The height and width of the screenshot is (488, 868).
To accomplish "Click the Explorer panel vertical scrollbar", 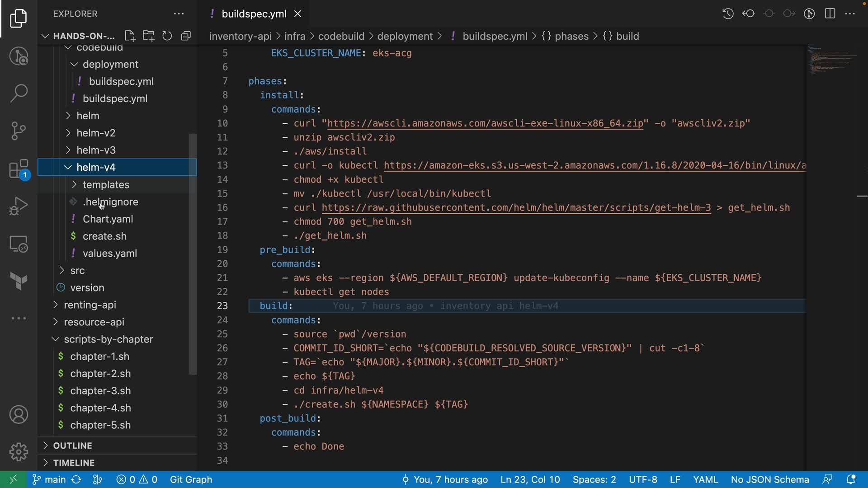I will (x=193, y=253).
